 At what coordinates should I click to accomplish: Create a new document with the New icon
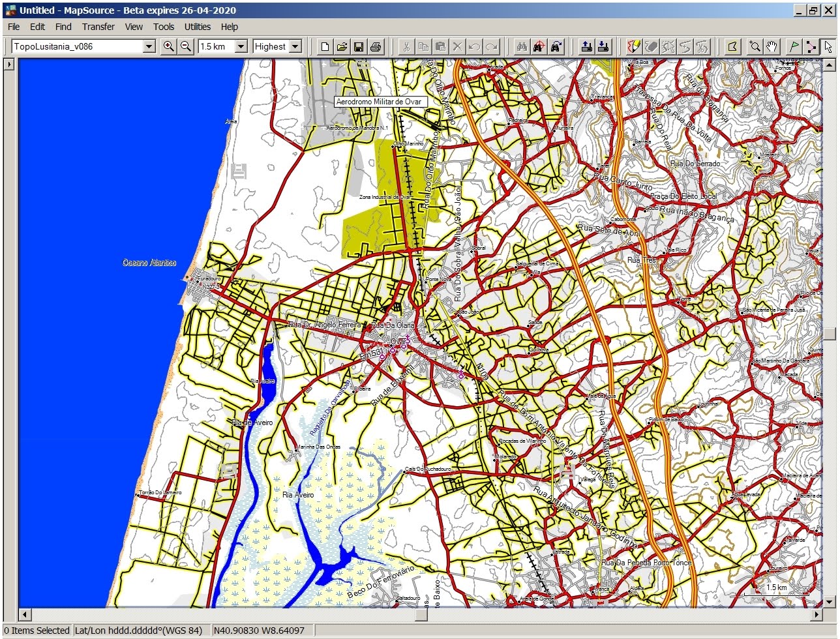[324, 46]
